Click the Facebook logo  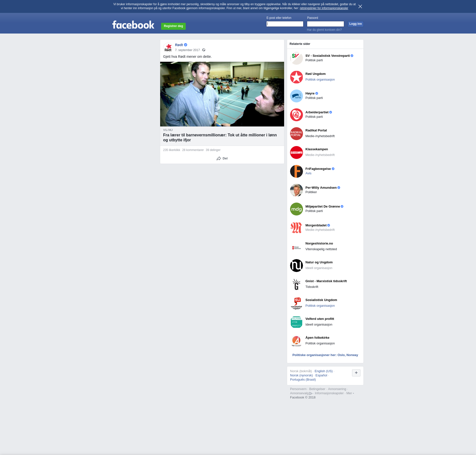click(x=133, y=25)
